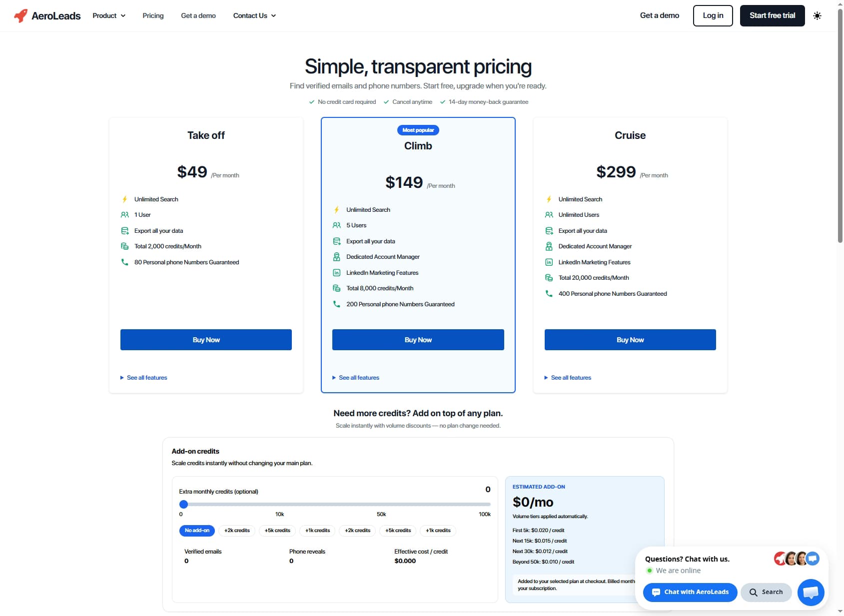844x616 pixels.
Task: Click the $0/mo estimated add-on value
Action: tap(533, 502)
